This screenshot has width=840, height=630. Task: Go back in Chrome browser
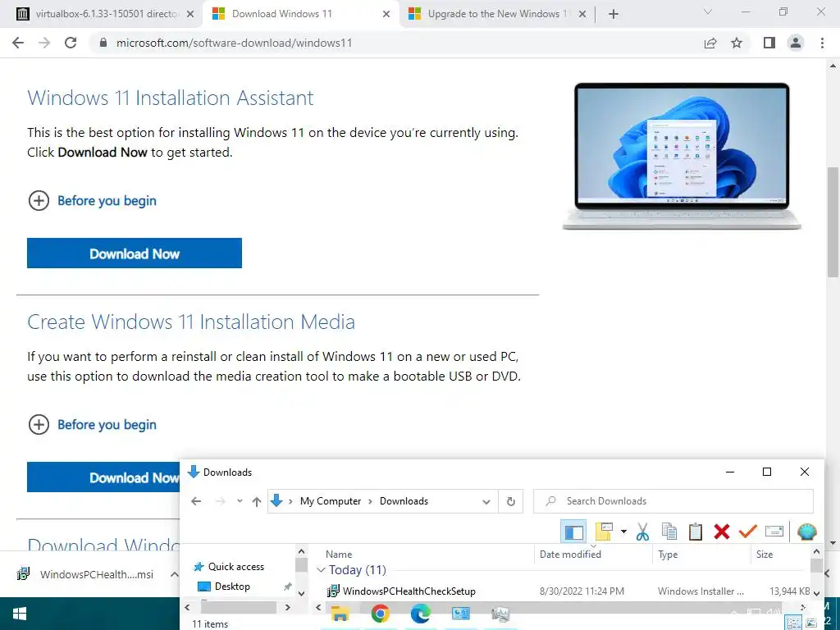pyautogui.click(x=18, y=43)
